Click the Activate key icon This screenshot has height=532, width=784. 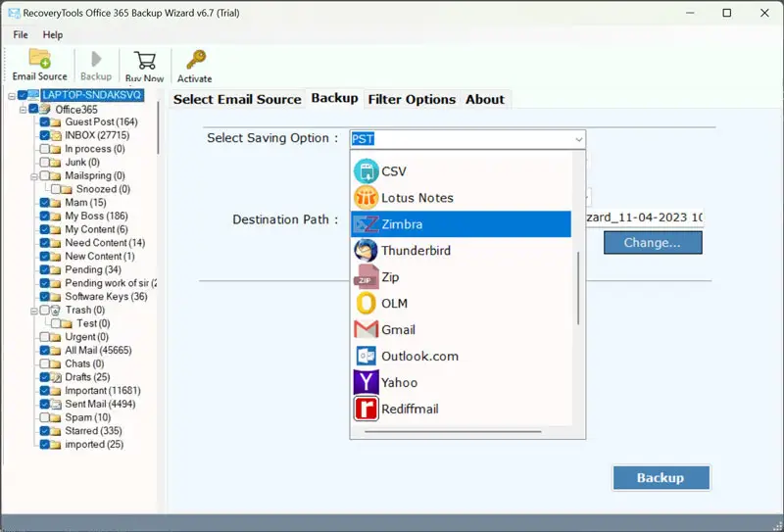click(x=195, y=60)
